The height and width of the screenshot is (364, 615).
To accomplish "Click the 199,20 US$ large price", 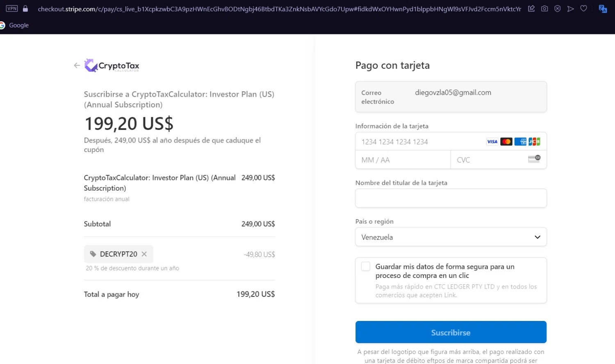I will click(x=129, y=123).
